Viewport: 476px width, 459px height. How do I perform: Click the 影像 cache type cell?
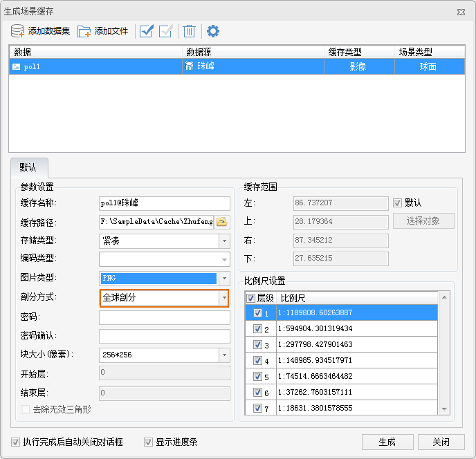pos(359,66)
